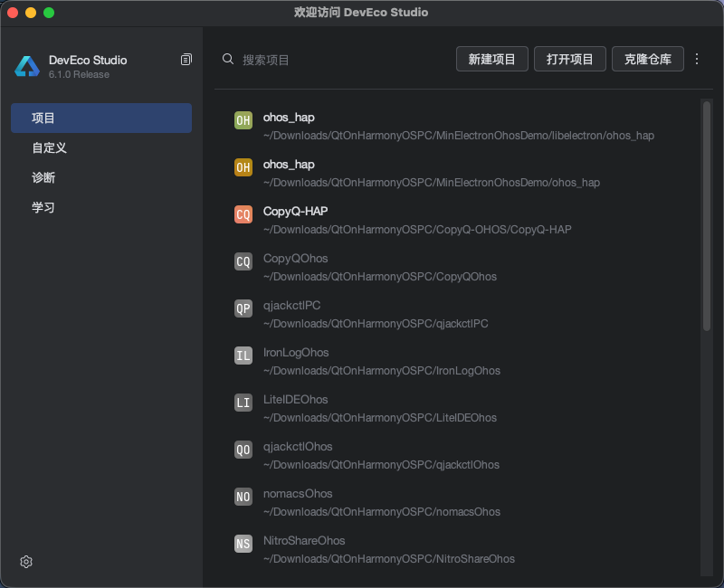Click path ~/Downloads/QtOnHarmonyOSPC/qjackctlOhos

tap(381, 465)
